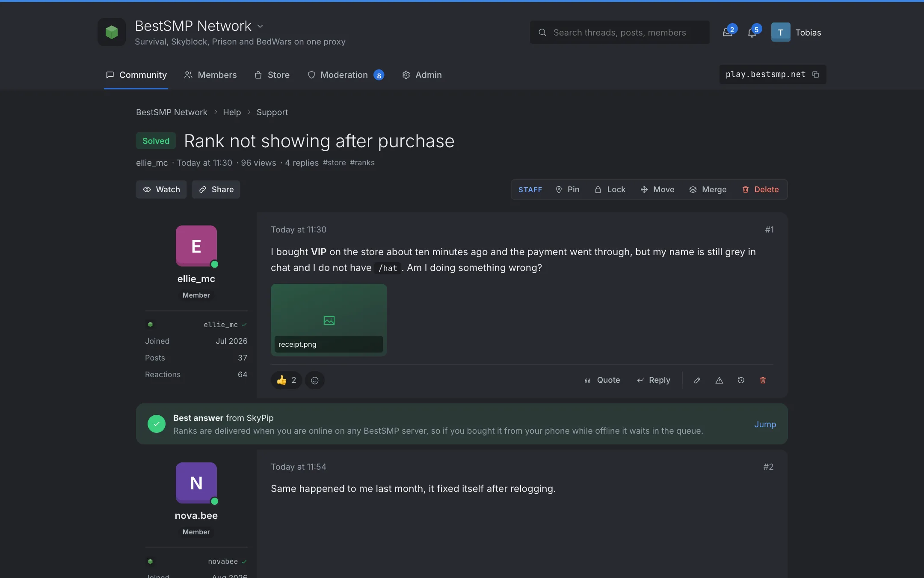Lock the thread via staff toolbar
The height and width of the screenshot is (578, 924).
(610, 189)
